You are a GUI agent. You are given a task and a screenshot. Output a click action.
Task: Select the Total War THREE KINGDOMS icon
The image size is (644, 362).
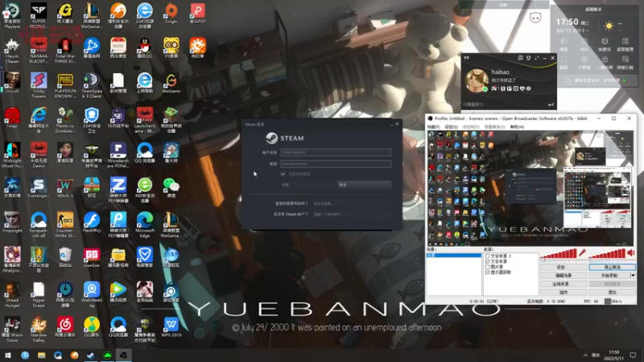click(65, 51)
